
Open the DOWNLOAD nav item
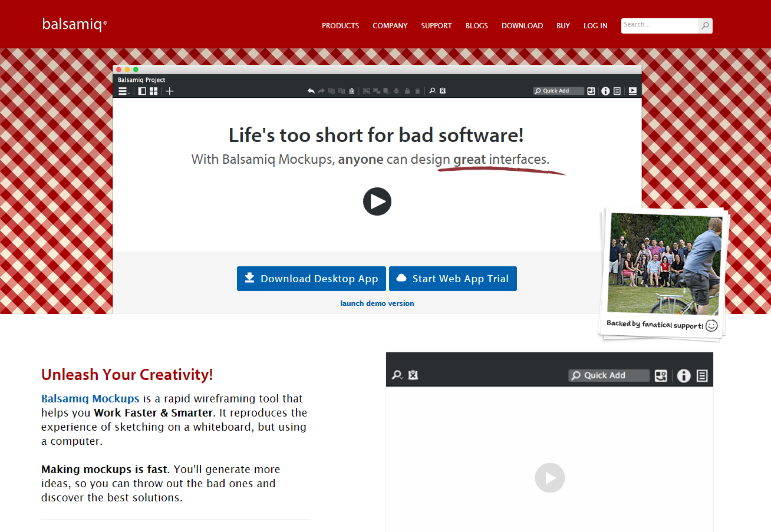pyautogui.click(x=522, y=26)
